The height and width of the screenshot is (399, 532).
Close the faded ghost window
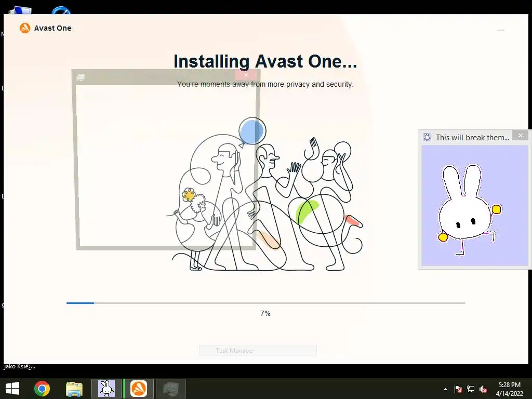point(246,75)
